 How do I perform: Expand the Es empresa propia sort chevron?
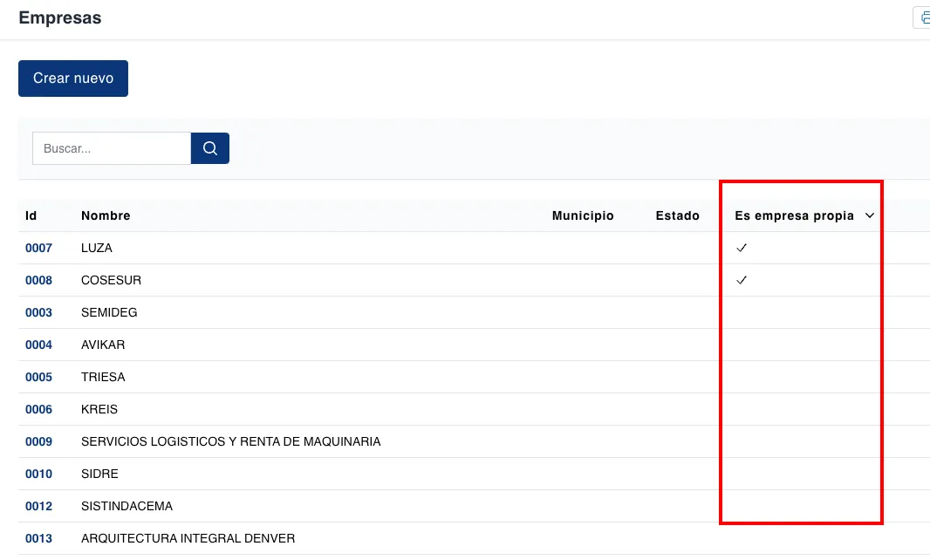coord(870,215)
